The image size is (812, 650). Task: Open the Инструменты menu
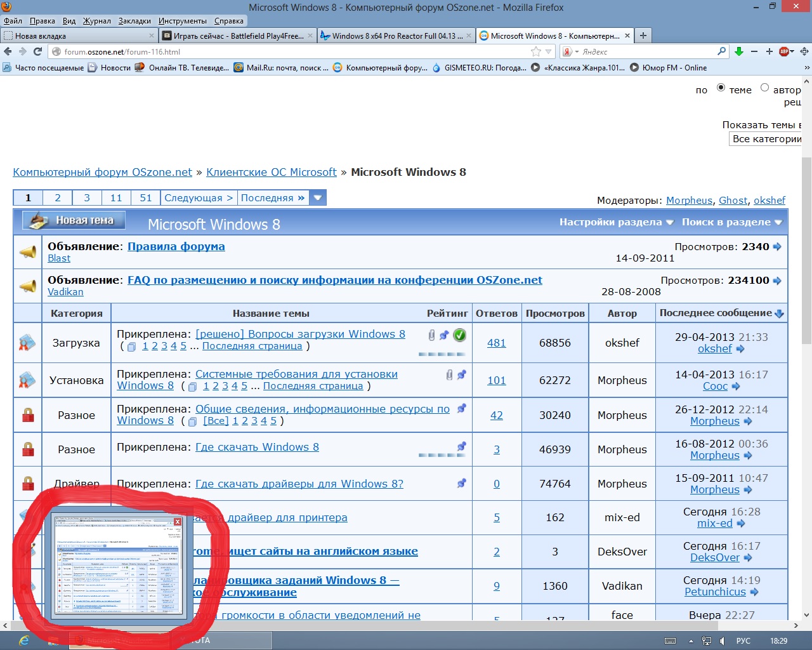click(x=183, y=21)
